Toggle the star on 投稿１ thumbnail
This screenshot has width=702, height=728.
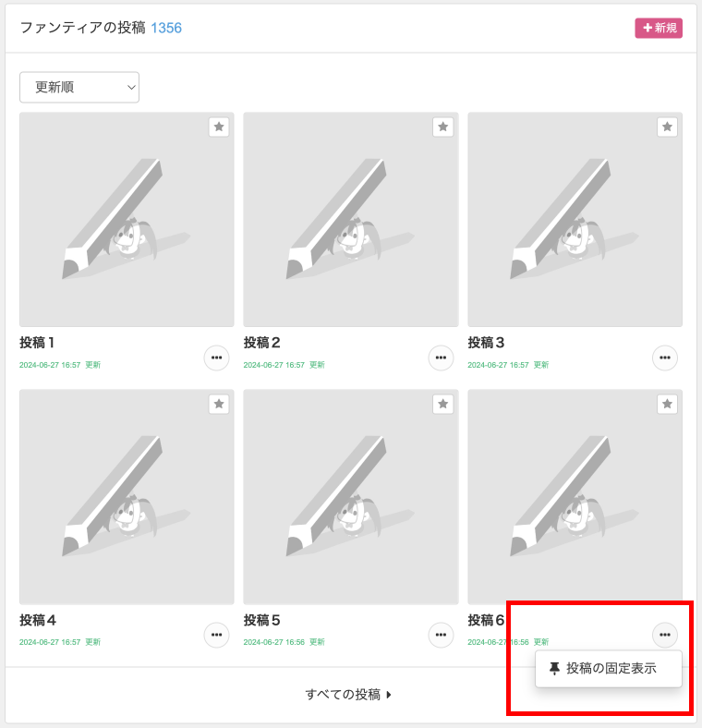click(219, 127)
